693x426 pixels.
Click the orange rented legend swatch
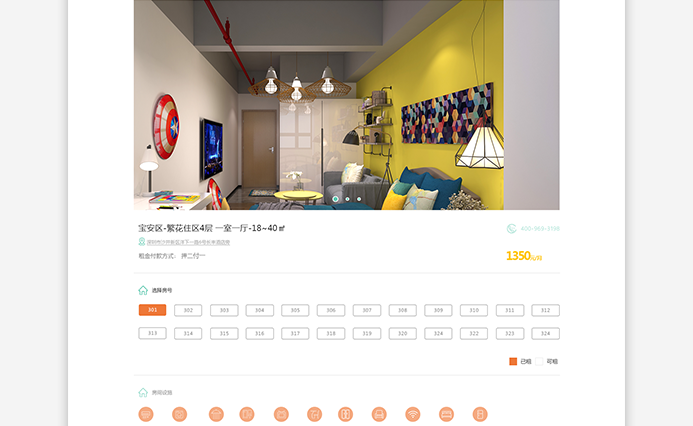pyautogui.click(x=513, y=361)
